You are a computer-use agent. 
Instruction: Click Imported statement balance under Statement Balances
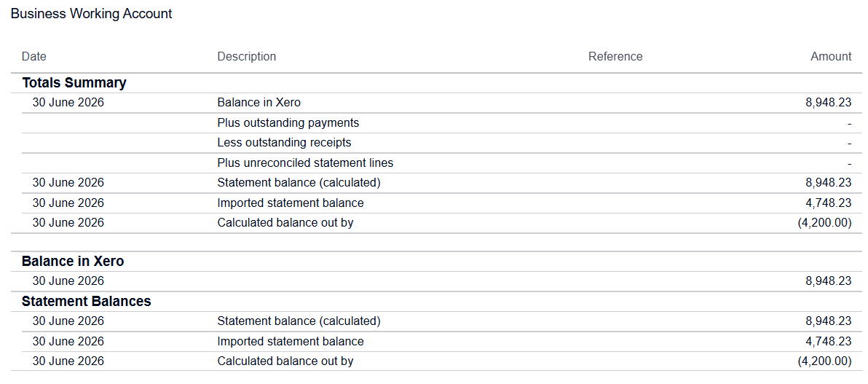(291, 341)
